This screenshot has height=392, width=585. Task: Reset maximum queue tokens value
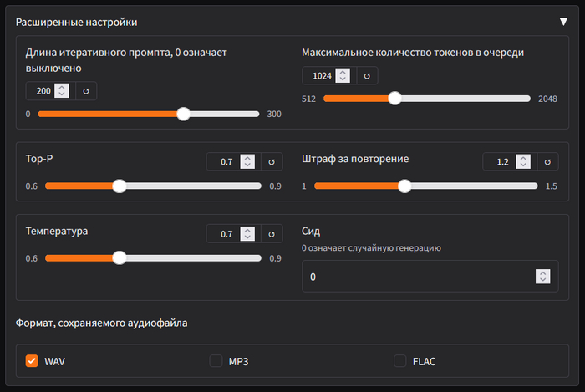(367, 76)
